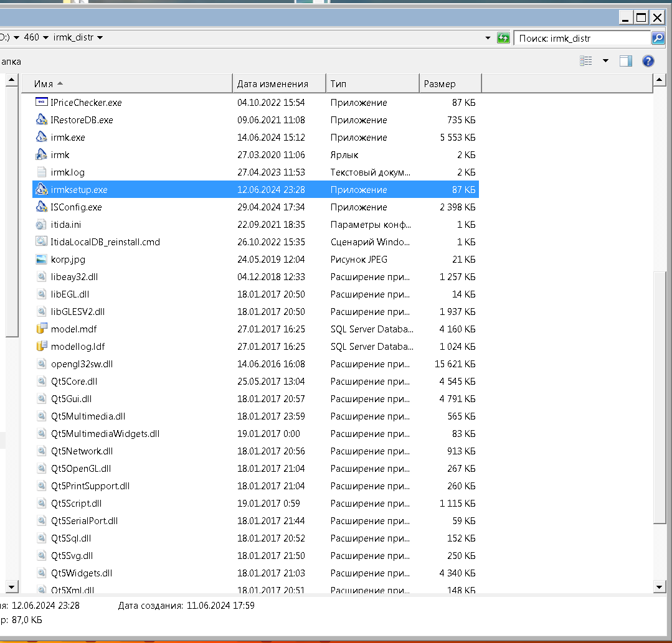Click the file list scroll up arrow

click(659, 80)
